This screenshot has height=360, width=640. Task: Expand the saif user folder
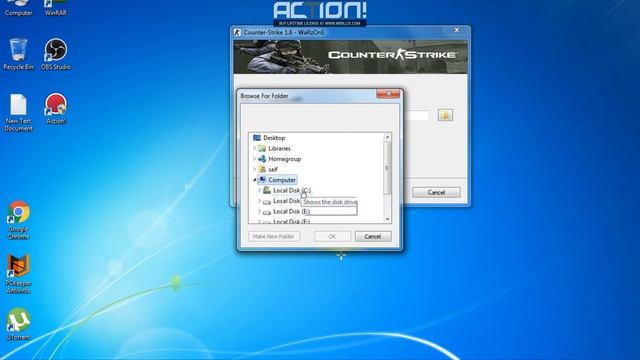(254, 169)
